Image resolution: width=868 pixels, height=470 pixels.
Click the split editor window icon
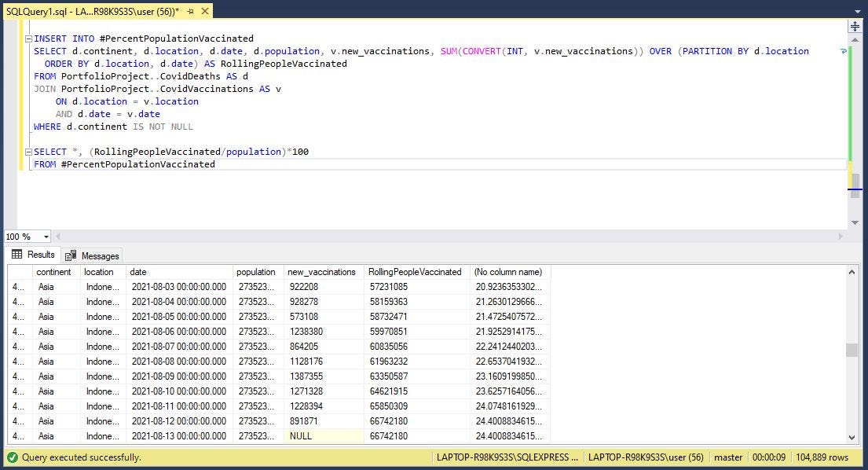(855, 26)
